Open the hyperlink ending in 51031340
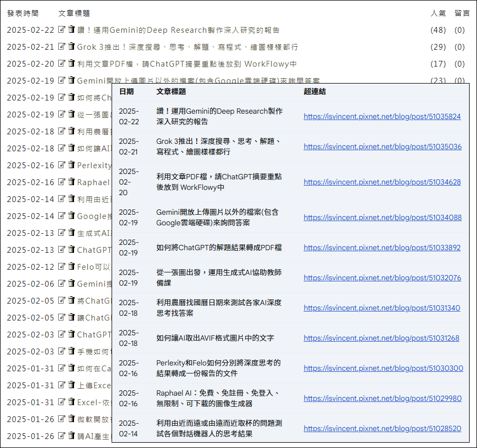Image resolution: width=477 pixels, height=448 pixels. pos(382,308)
